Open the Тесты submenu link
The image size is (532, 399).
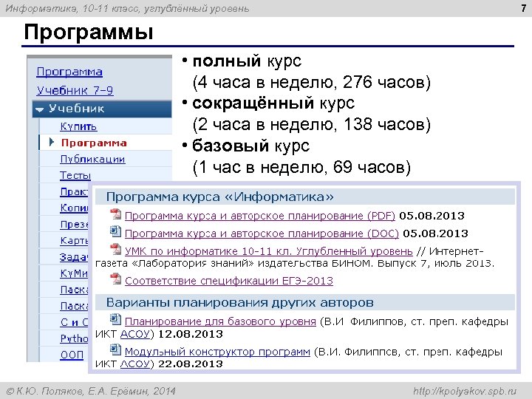(x=75, y=175)
